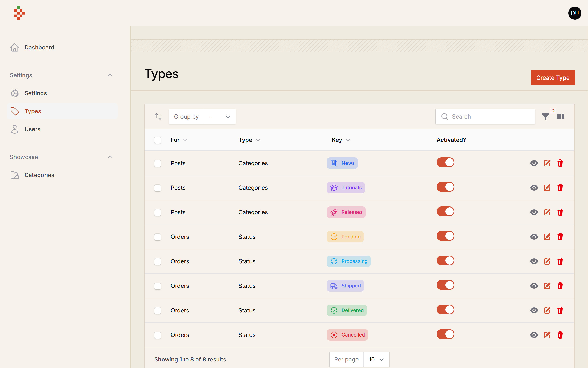
Task: Click the Activated? column header
Action: (x=451, y=140)
